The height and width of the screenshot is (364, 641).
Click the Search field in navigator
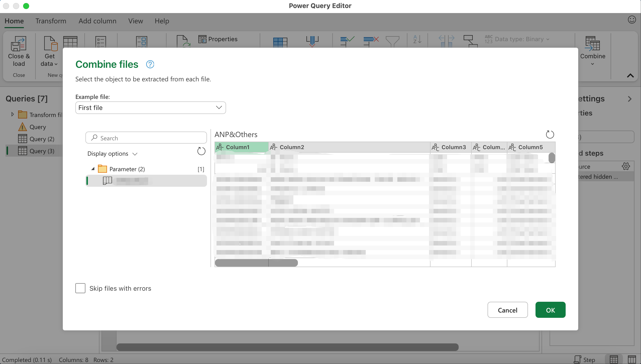click(x=146, y=138)
